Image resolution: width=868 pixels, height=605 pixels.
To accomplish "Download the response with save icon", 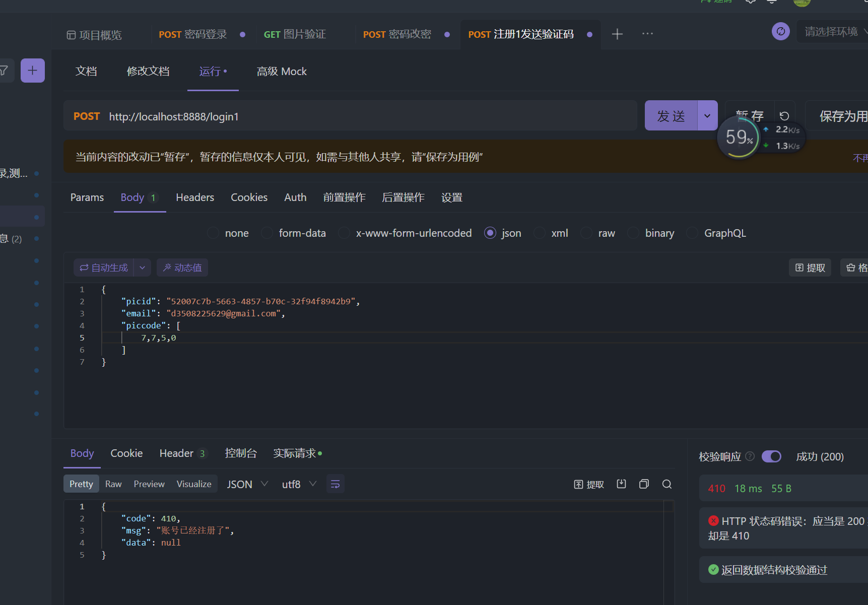I will click(x=622, y=484).
